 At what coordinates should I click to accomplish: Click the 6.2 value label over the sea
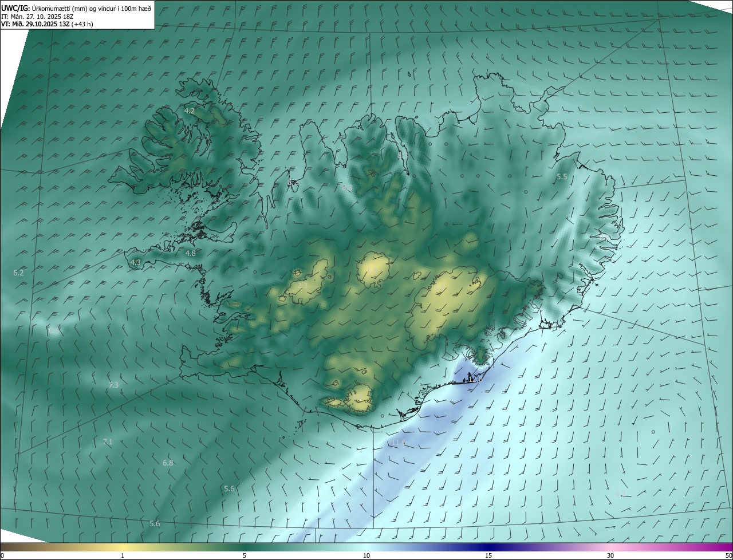pos(18,273)
